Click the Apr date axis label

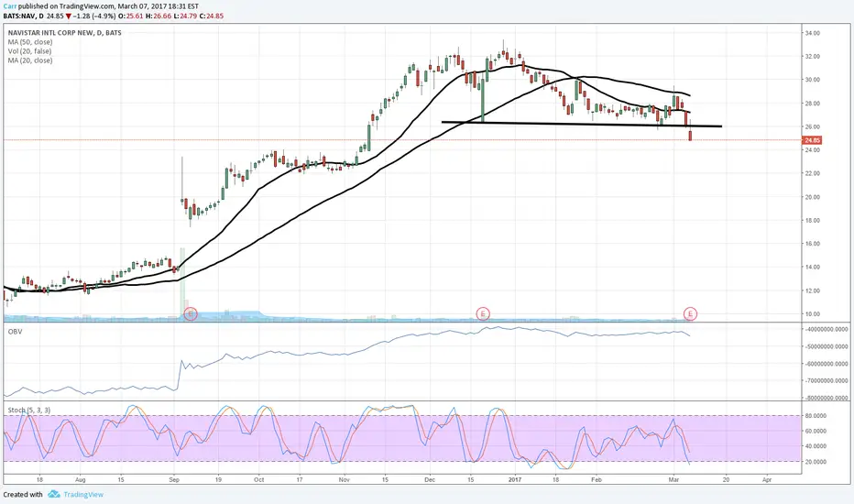tap(767, 480)
